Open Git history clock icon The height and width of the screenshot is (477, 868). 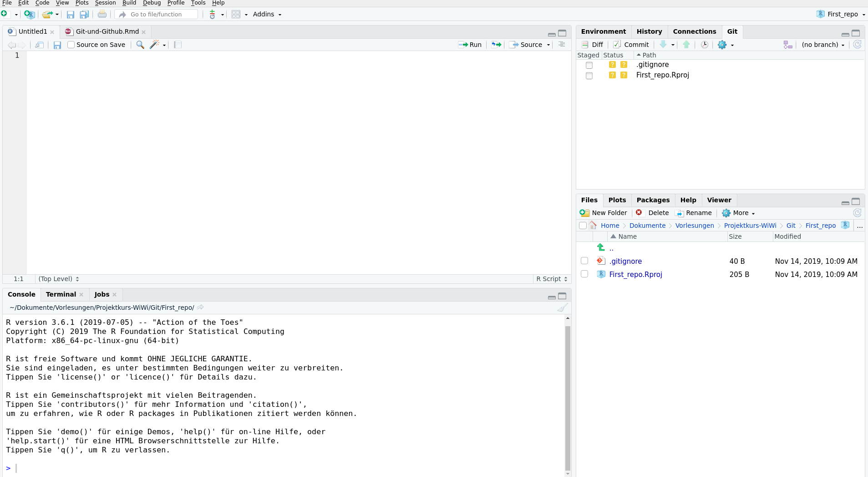(x=704, y=45)
